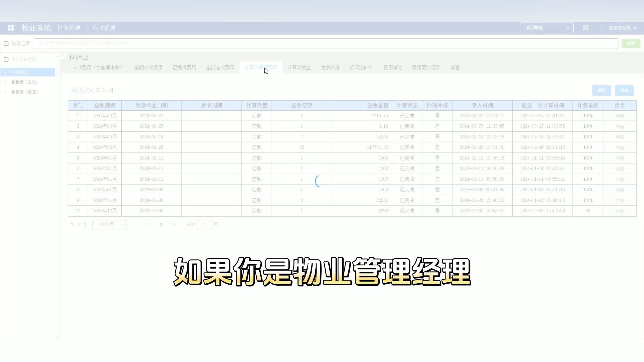Expand the 和谐物业 tree node
This screenshot has width=644, height=362.
pos(5,72)
